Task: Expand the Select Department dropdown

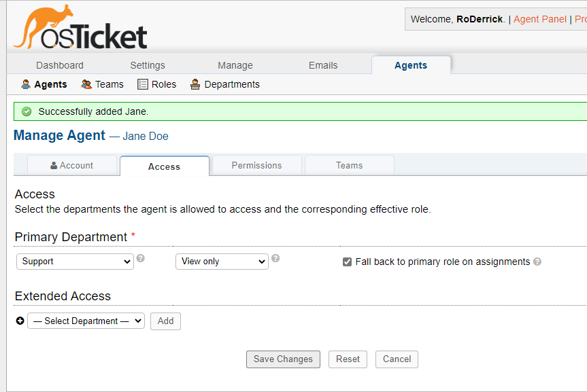Action: tap(86, 321)
